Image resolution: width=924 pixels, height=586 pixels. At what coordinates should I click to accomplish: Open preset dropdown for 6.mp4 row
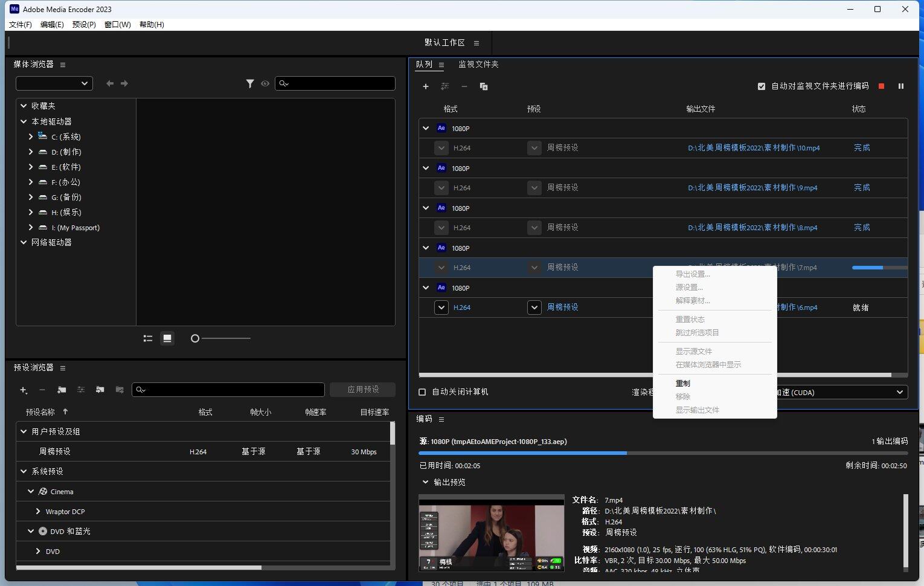pyautogui.click(x=534, y=307)
